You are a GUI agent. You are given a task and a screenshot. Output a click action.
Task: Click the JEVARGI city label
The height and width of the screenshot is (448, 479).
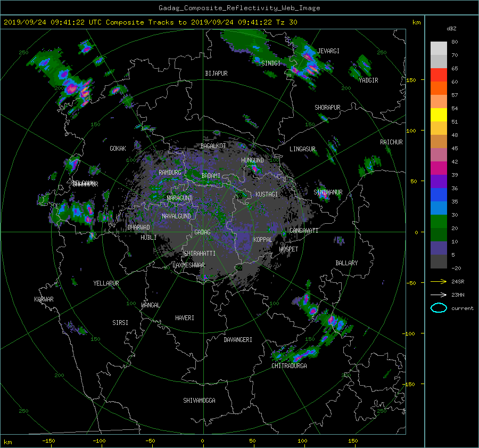point(329,51)
